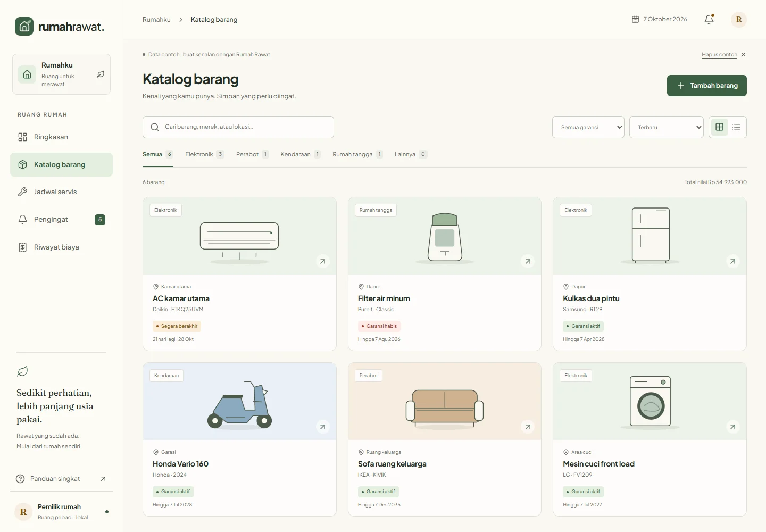Open the R profile avatar in header
This screenshot has height=532, width=766.
739,20
